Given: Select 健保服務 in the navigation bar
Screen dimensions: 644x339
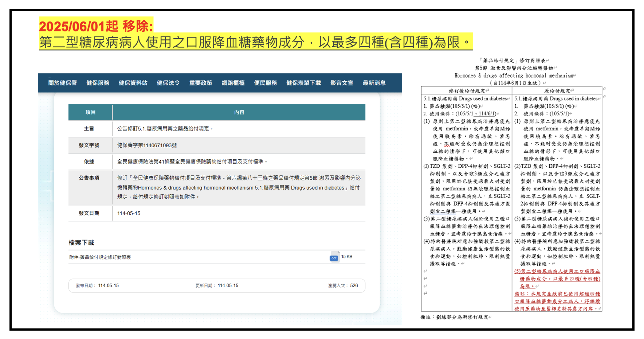Looking at the screenshot, I should pos(98,83).
